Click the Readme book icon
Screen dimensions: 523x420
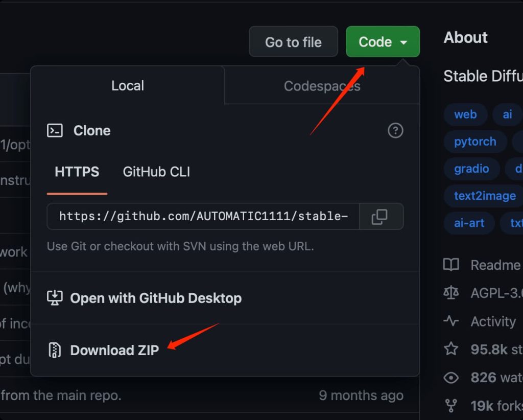451,265
